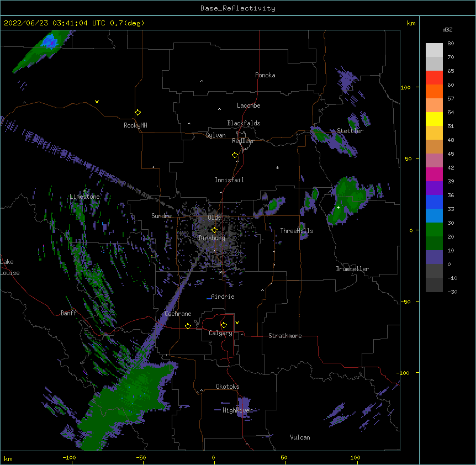The height and width of the screenshot is (465, 476).
Task: Click the Lake Louise label
Action: pos(10,267)
